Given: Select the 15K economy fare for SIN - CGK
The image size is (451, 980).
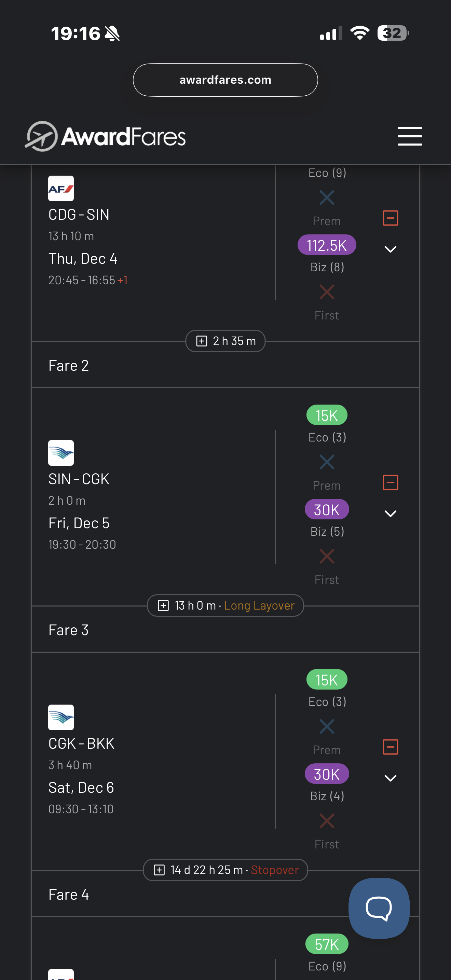Looking at the screenshot, I should point(327,415).
